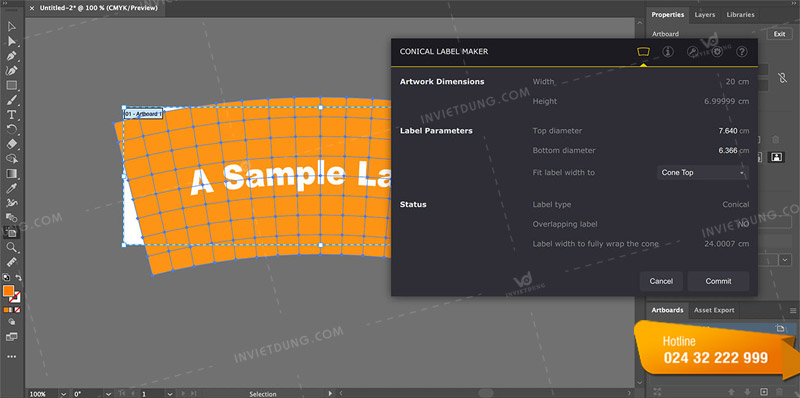The image size is (800, 398).
Task: Select the Warp tool
Action: pyautogui.click(x=12, y=204)
